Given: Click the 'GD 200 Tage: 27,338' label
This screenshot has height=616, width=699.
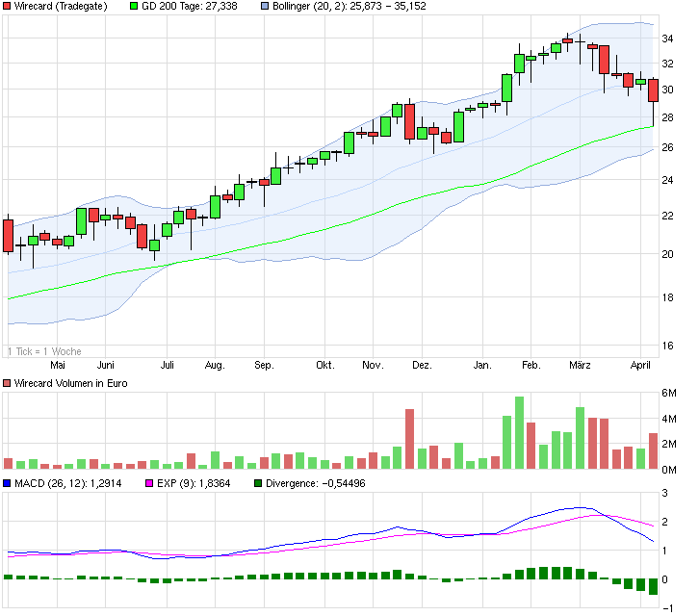Looking at the screenshot, I should 190,6.
